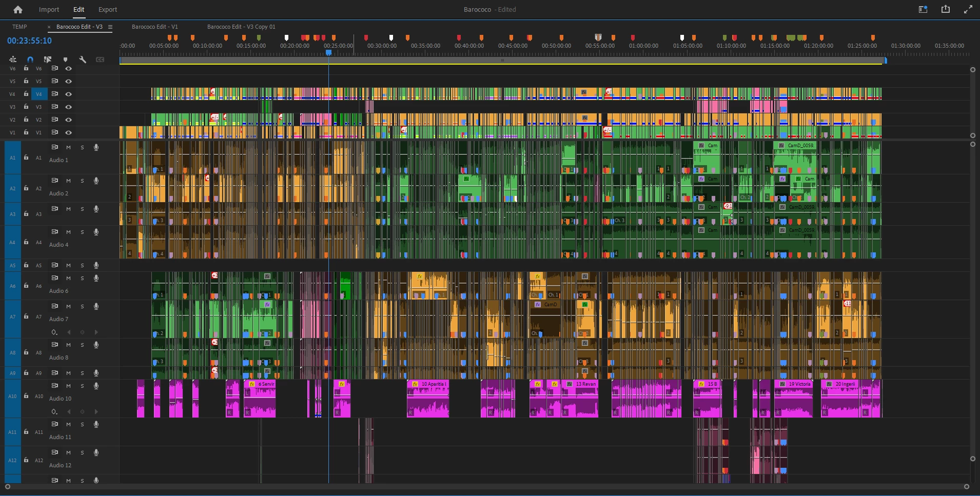The height and width of the screenshot is (496, 980).
Task: Toggle track lock for V1
Action: [x=26, y=132]
